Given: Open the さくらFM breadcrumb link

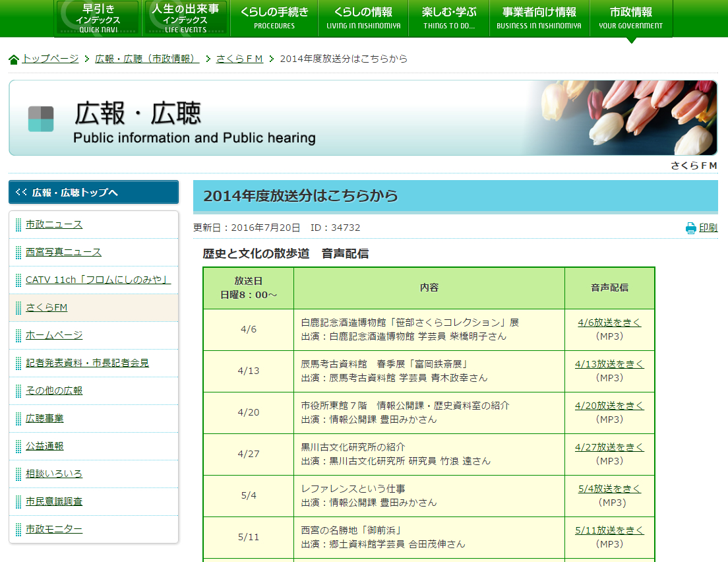Looking at the screenshot, I should tap(239, 59).
